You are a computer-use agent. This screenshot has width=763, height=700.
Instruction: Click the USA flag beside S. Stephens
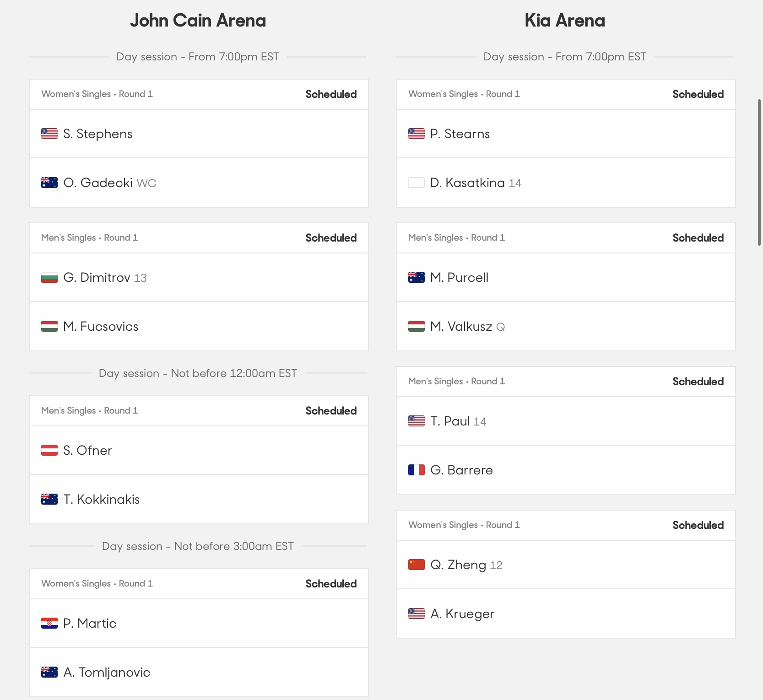(49, 134)
